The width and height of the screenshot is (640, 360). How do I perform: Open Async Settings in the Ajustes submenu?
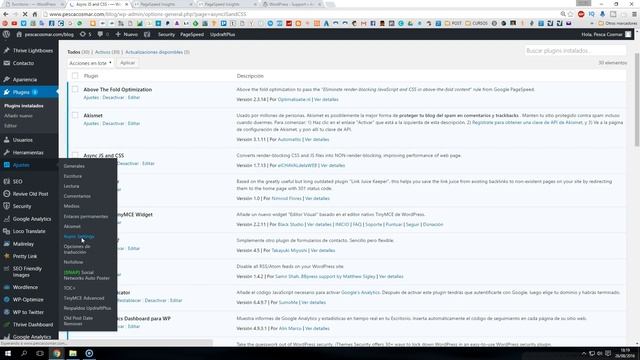click(x=79, y=236)
